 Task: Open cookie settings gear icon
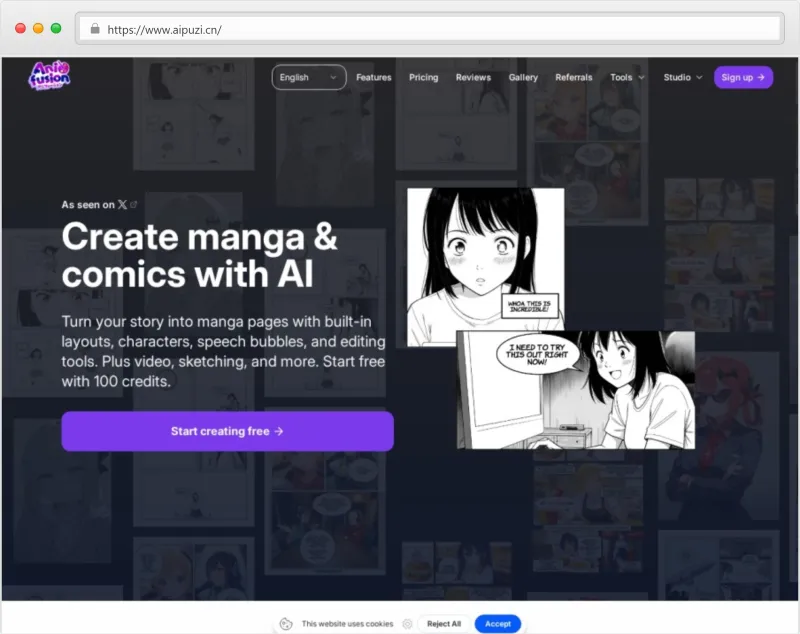point(407,624)
